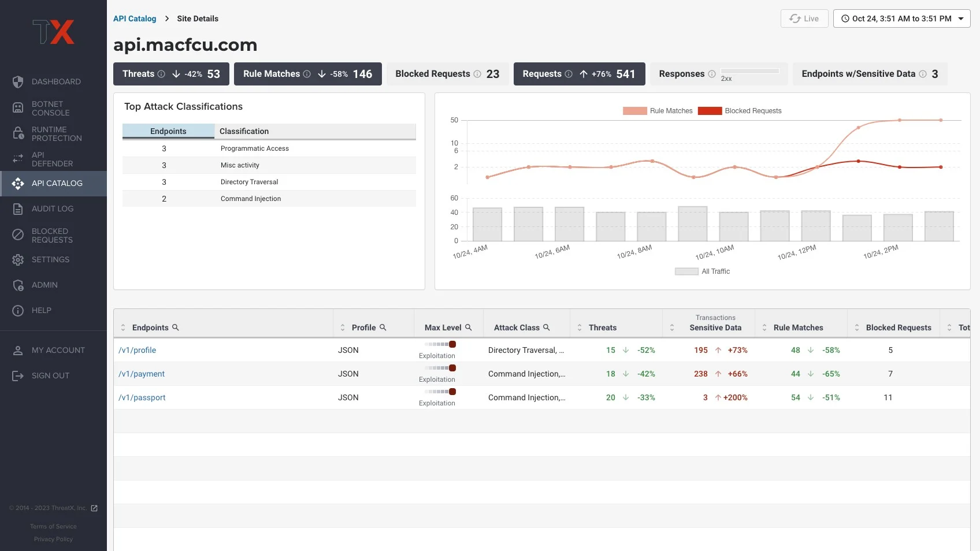Toggle Live refresh mode
Screen dimensions: 980x551
804,18
